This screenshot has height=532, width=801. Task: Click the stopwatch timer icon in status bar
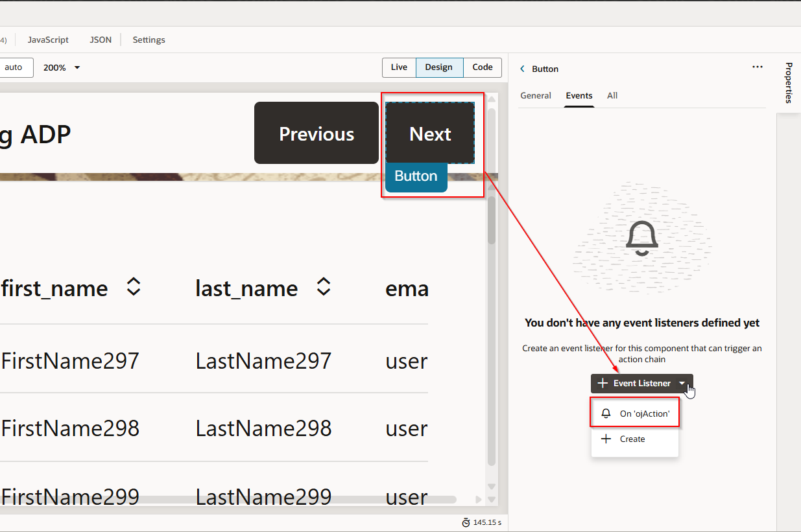[466, 522]
